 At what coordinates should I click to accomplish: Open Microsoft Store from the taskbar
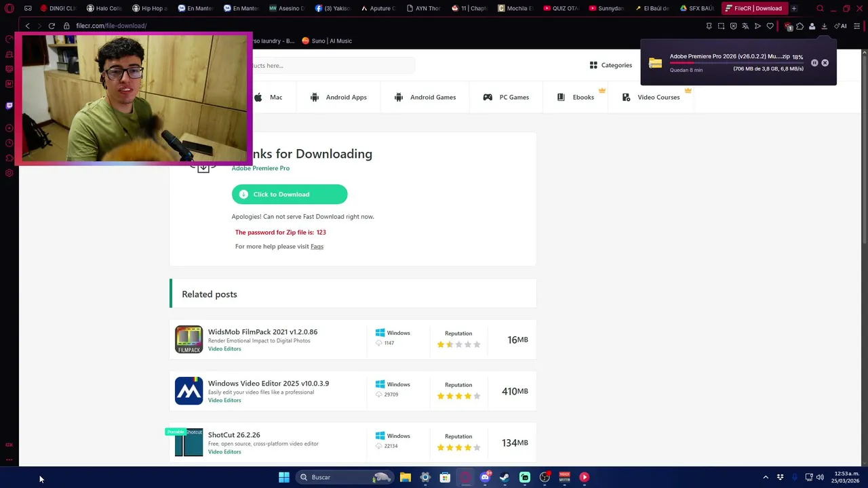pos(445,477)
